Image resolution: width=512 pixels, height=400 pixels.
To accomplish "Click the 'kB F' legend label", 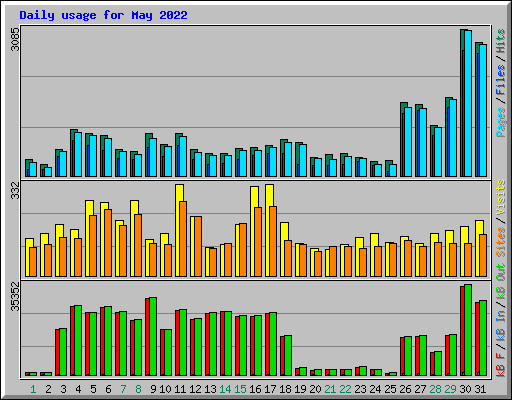I will (x=501, y=364).
